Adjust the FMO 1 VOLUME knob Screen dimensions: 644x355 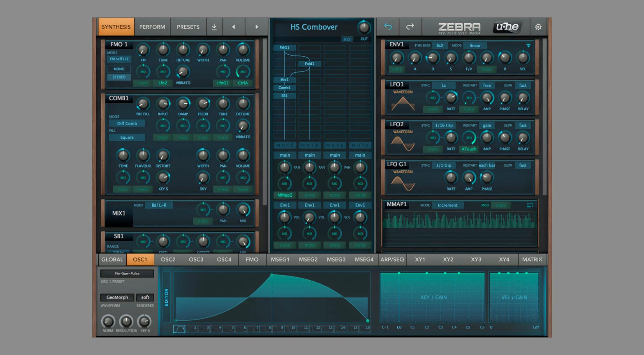[243, 50]
